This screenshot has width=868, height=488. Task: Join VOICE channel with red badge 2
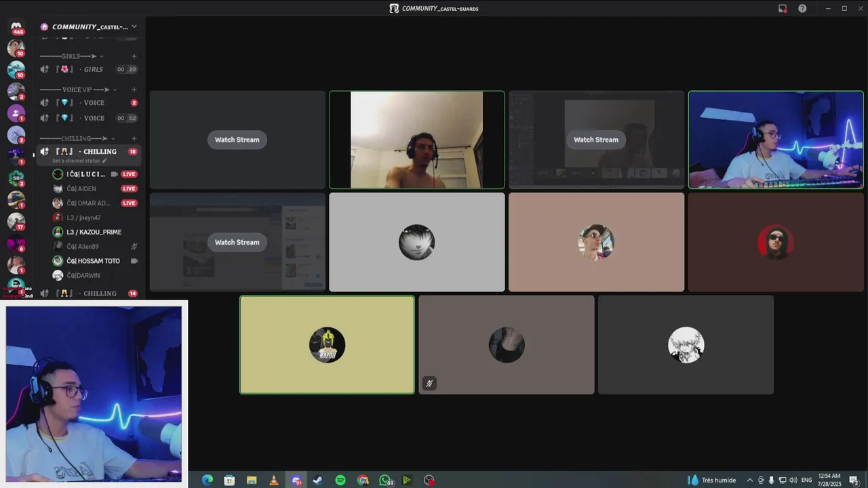pyautogui.click(x=88, y=102)
